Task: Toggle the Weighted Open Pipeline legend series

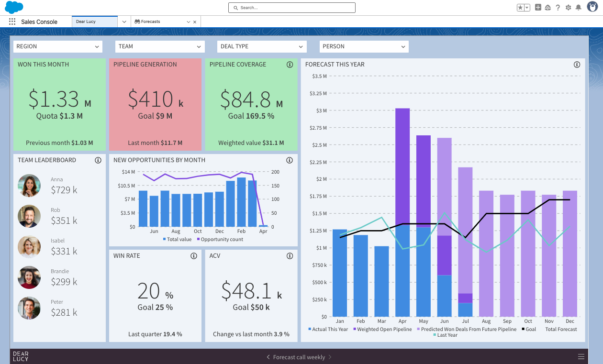Action: coord(382,329)
